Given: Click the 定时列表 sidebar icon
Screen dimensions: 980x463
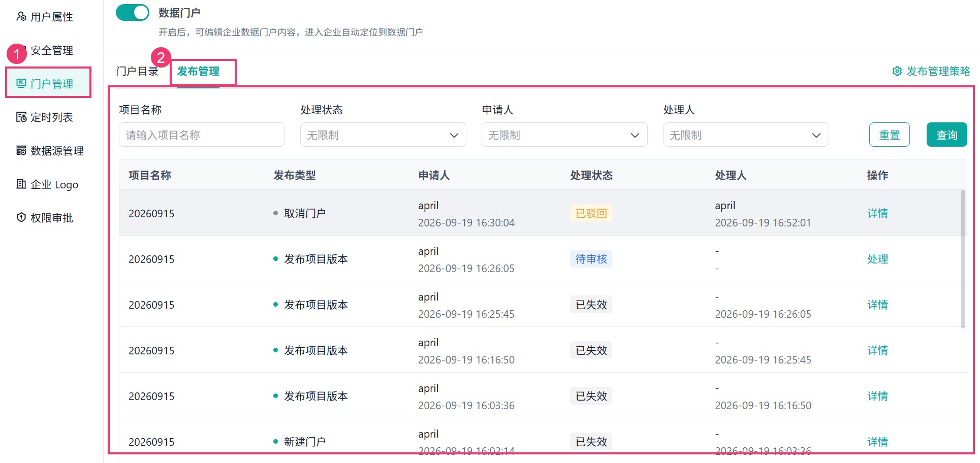Looking at the screenshot, I should [21, 117].
